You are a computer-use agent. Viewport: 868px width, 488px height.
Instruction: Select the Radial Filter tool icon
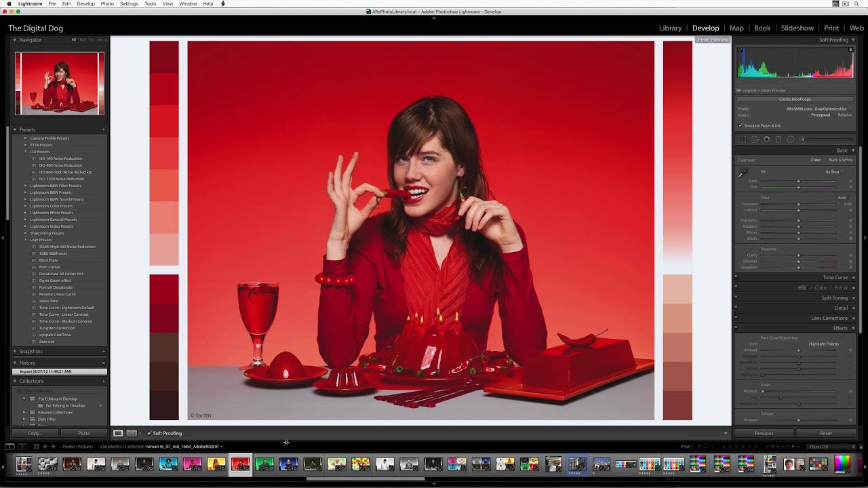[x=790, y=140]
